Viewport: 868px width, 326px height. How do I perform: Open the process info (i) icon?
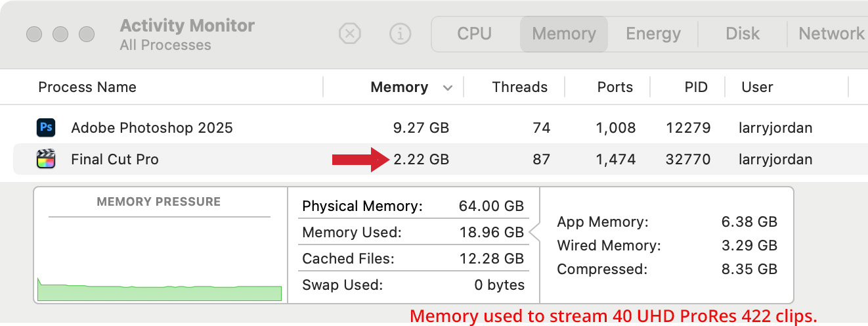pyautogui.click(x=400, y=34)
